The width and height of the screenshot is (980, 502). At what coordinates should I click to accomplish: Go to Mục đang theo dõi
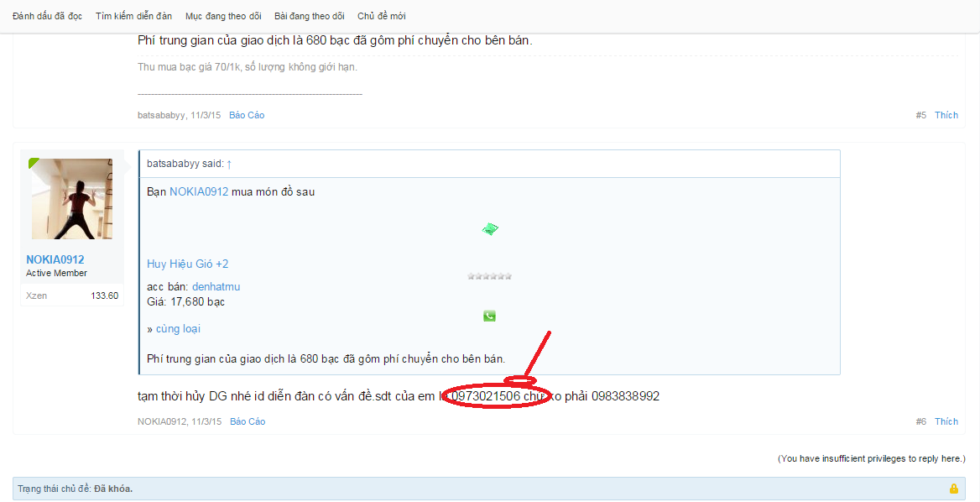pos(223,16)
